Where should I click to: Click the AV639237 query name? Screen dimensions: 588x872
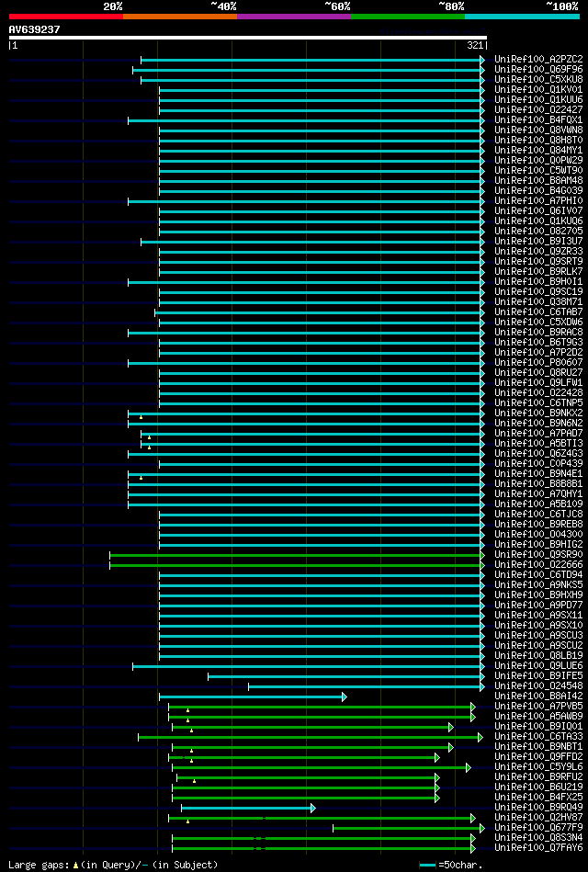click(x=35, y=28)
